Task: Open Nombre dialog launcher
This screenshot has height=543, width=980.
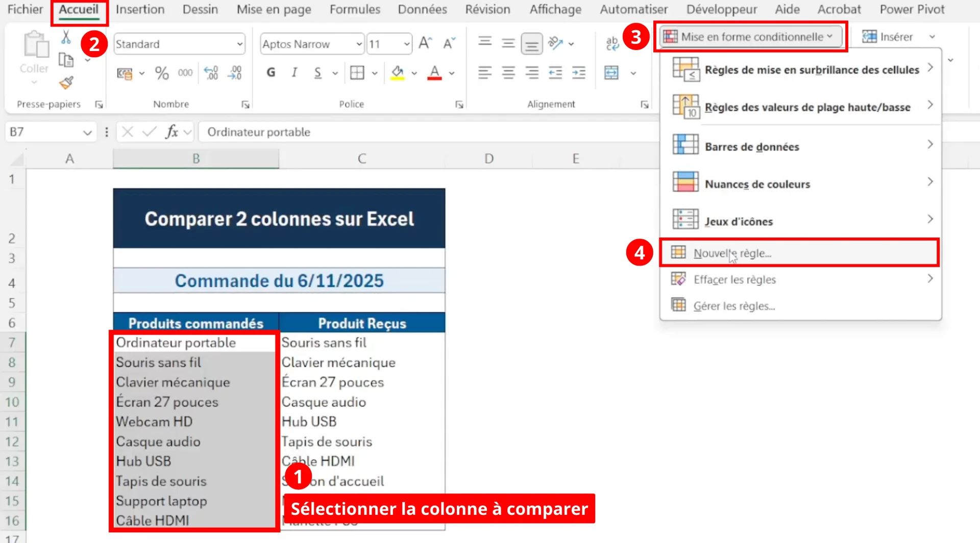Action: click(x=246, y=104)
